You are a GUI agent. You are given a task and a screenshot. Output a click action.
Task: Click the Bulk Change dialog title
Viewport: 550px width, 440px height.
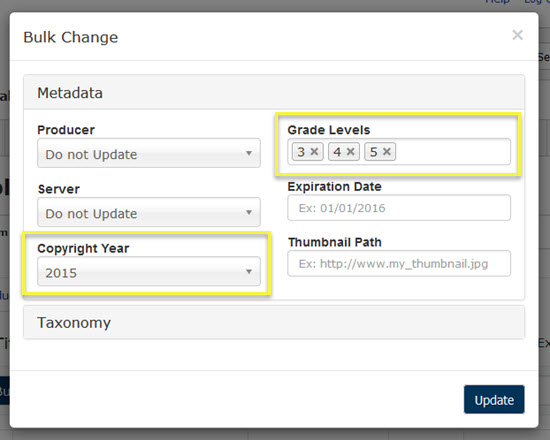point(71,37)
